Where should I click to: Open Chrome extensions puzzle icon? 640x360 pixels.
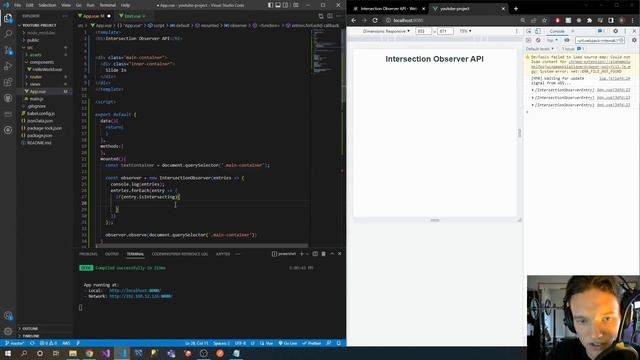[589, 20]
